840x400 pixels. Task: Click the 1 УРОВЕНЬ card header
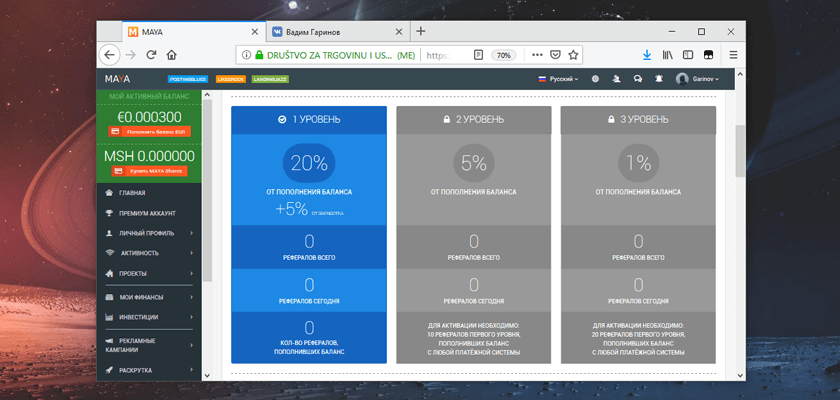309,120
